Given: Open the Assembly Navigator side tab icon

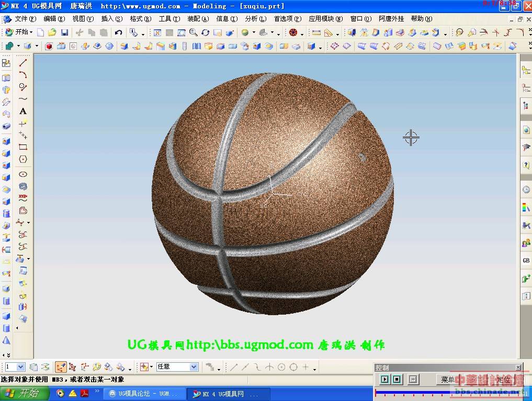Looking at the screenshot, I should 526,71.
